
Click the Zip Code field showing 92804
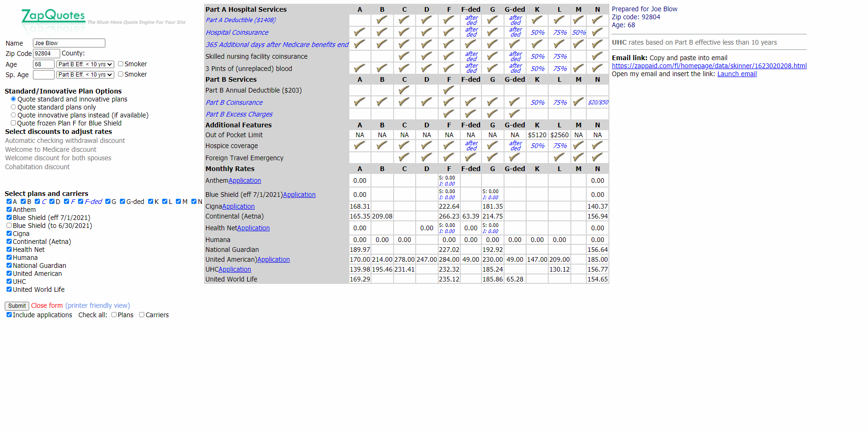(47, 54)
